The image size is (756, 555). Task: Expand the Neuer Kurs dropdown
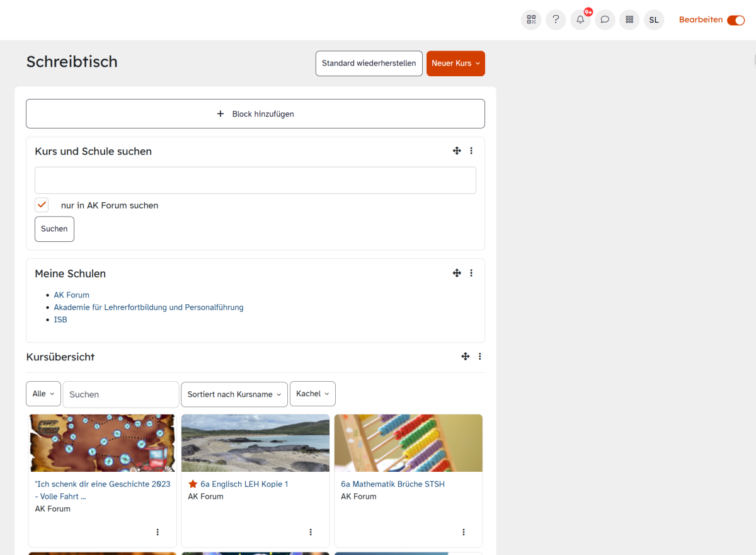coord(455,64)
